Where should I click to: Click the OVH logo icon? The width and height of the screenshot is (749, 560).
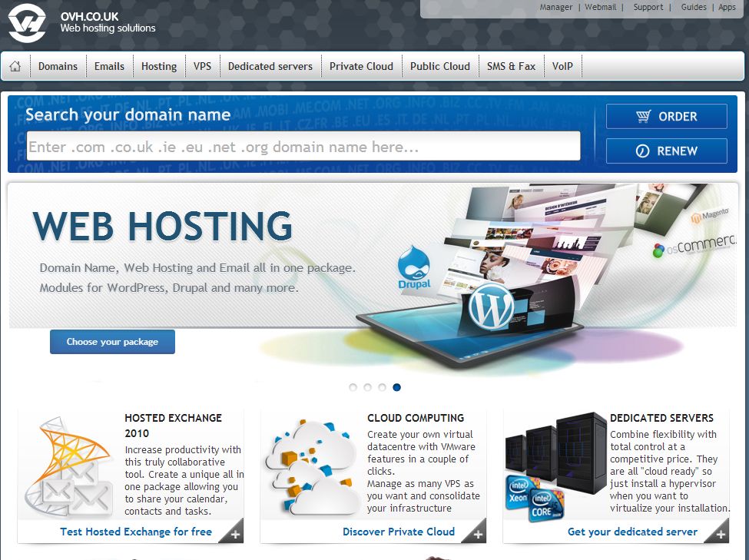(27, 23)
